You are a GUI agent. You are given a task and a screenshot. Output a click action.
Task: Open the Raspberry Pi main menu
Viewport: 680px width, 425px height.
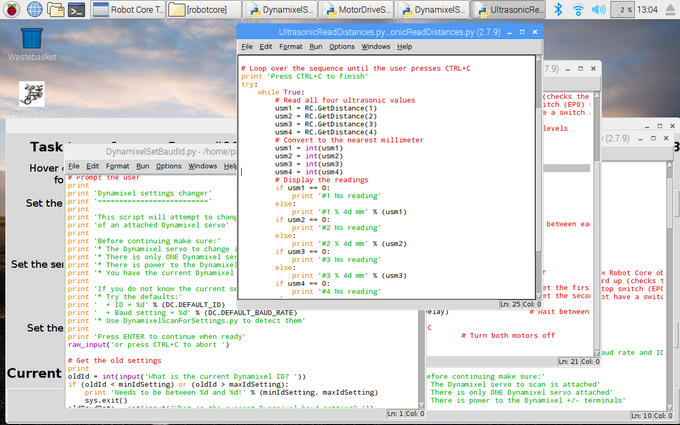[11, 10]
